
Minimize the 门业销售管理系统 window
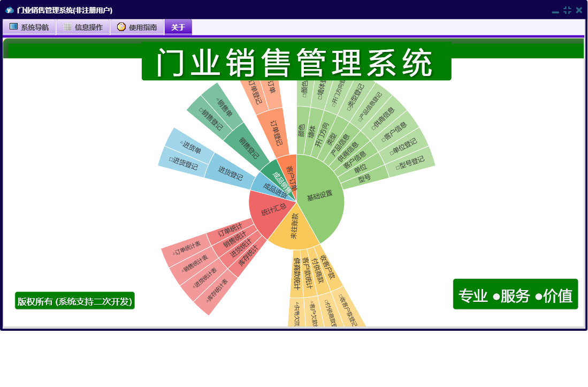pyautogui.click(x=555, y=11)
